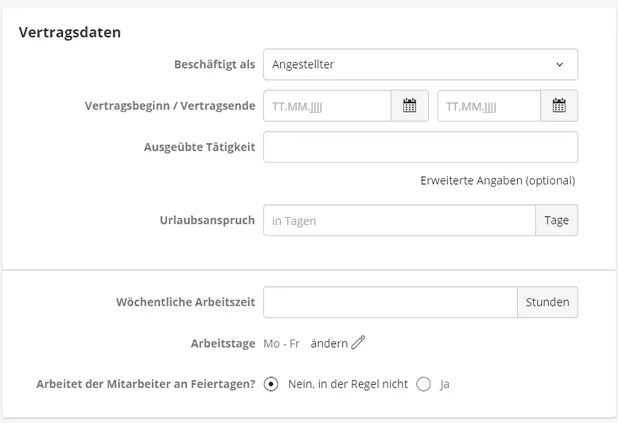The image size is (618, 423).
Task: Click the Vertragsdaten section heading
Action: (70, 32)
